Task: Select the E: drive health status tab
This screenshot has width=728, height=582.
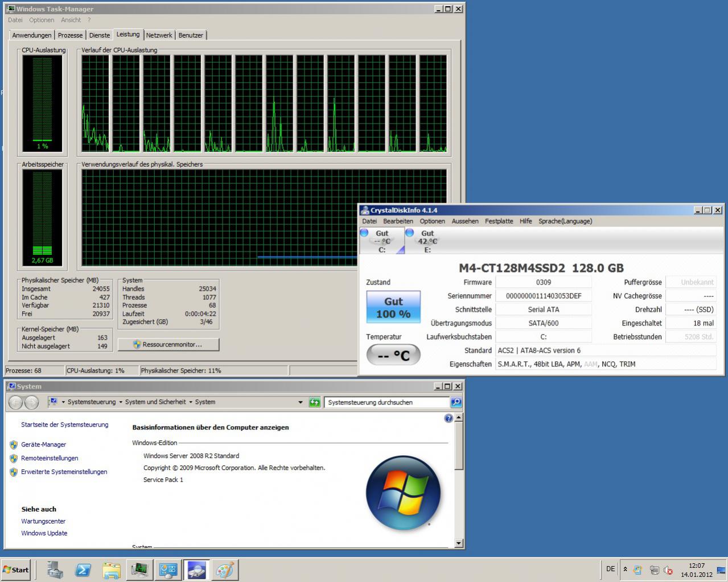Action: click(427, 241)
